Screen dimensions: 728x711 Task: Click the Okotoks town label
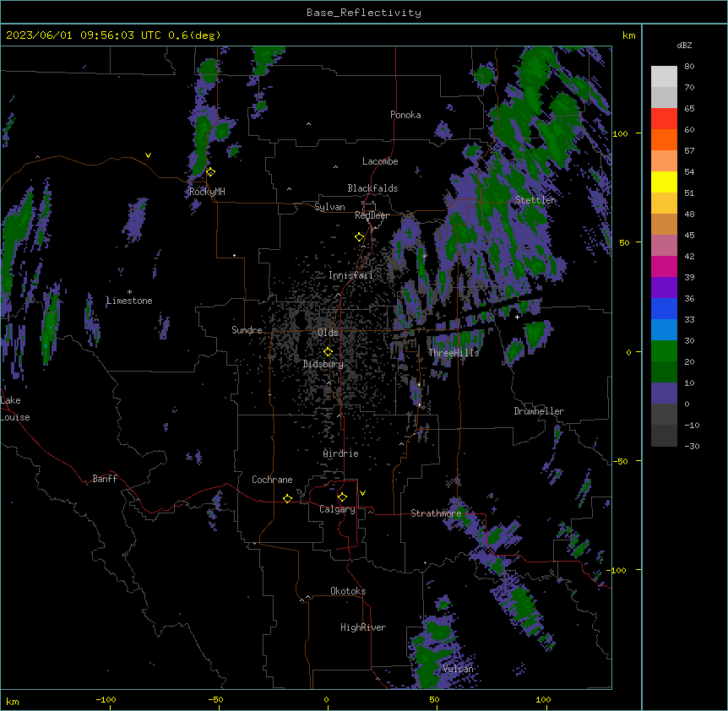click(348, 591)
